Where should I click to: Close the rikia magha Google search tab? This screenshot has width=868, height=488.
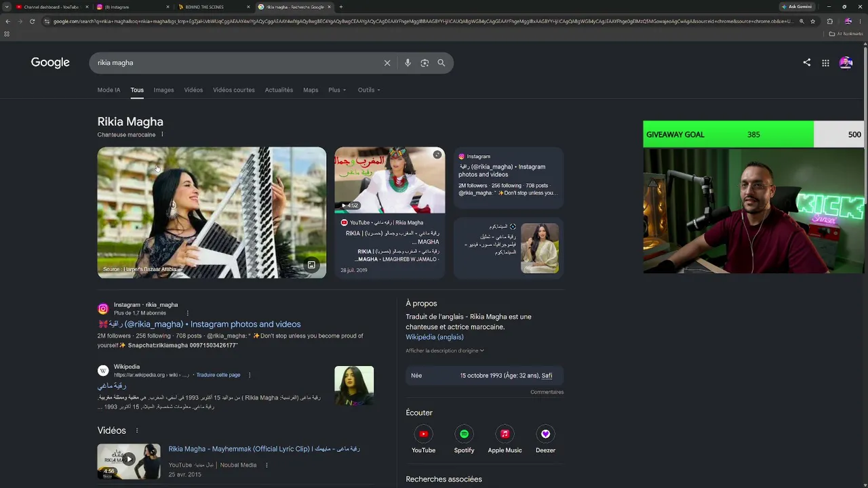(x=330, y=7)
